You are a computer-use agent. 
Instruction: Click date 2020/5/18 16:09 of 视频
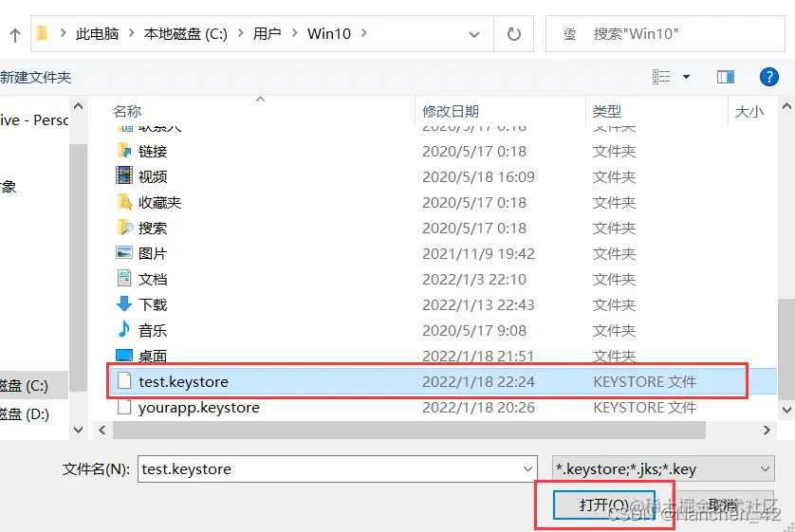[479, 176]
